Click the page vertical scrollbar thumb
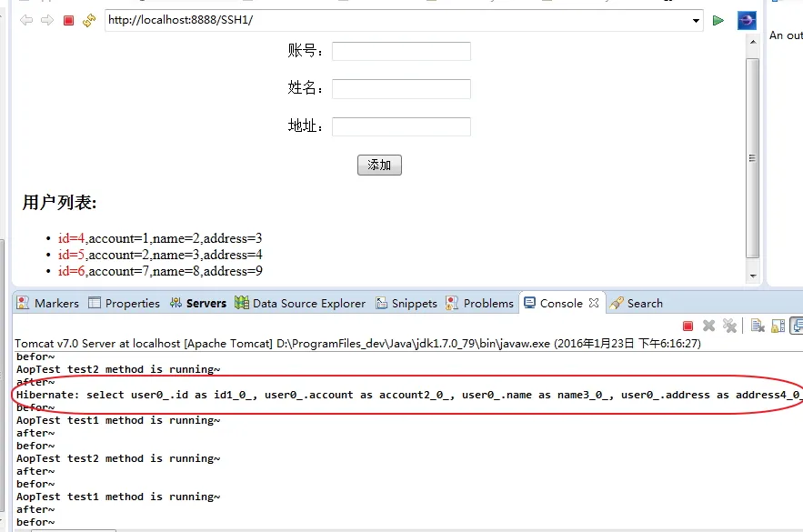This screenshot has height=532, width=803. tap(752, 158)
